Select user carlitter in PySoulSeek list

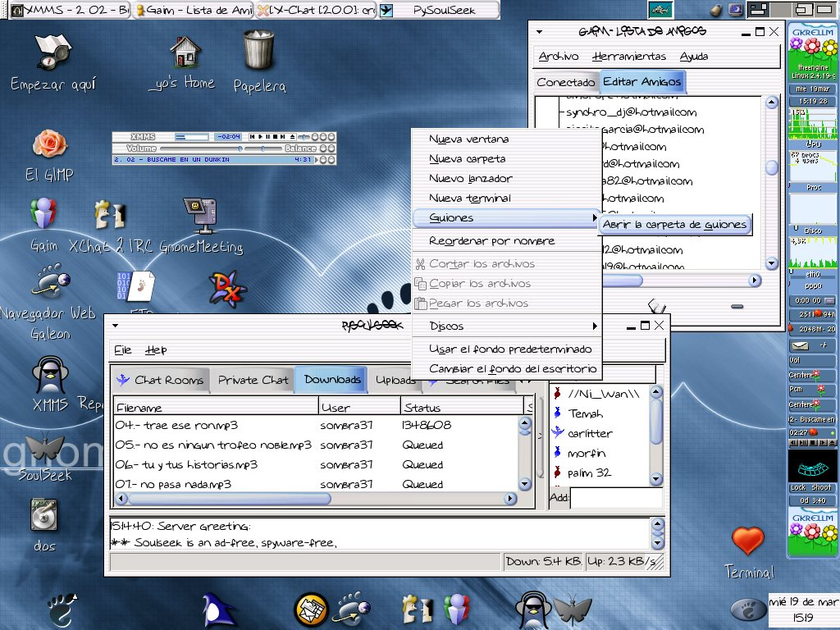[x=591, y=433]
